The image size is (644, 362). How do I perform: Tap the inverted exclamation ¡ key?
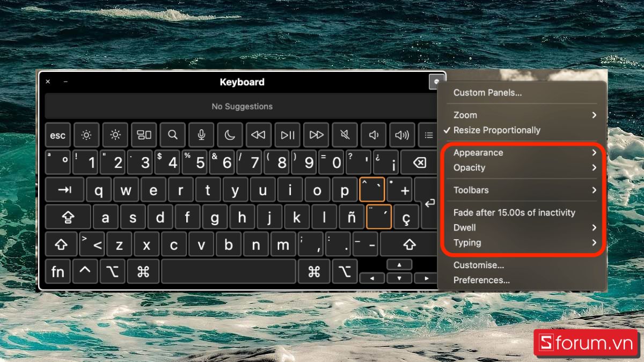386,162
